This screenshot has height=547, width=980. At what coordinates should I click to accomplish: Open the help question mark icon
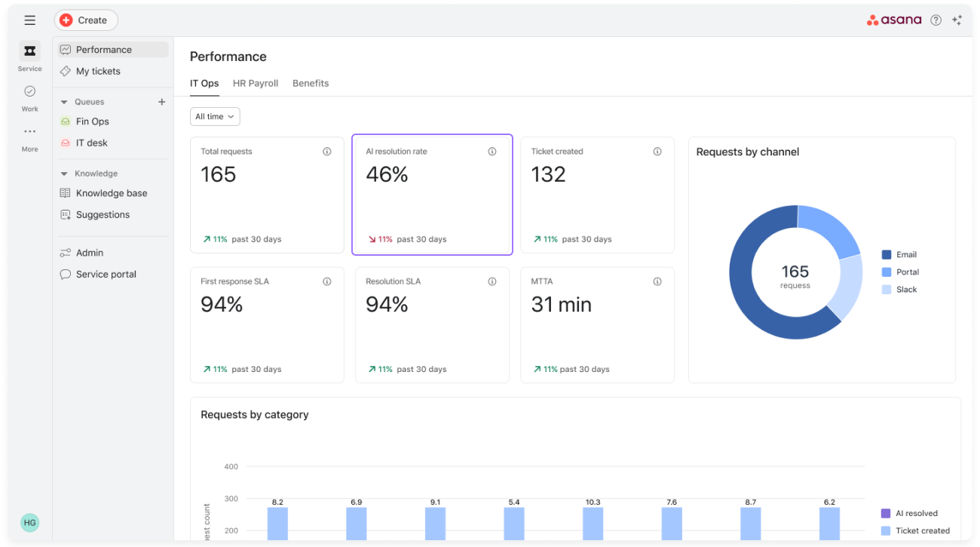pyautogui.click(x=936, y=20)
